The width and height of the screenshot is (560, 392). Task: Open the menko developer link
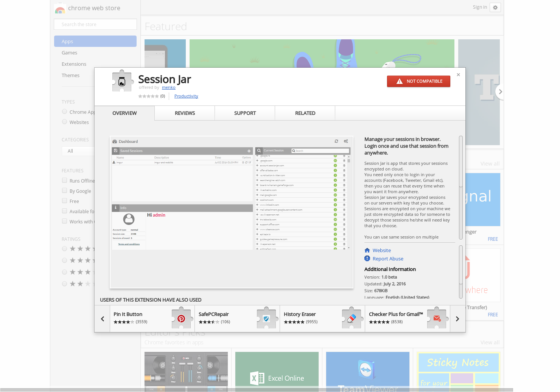(169, 87)
